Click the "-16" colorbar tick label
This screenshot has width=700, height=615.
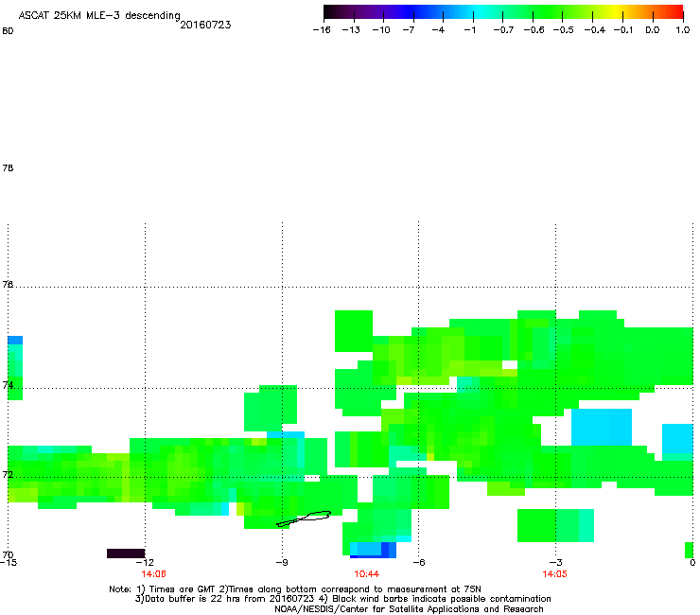[x=322, y=30]
